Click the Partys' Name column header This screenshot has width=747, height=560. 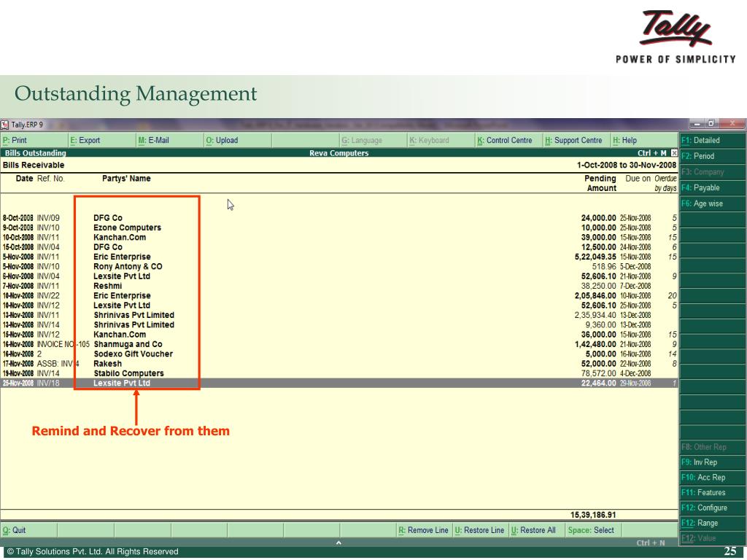point(126,179)
